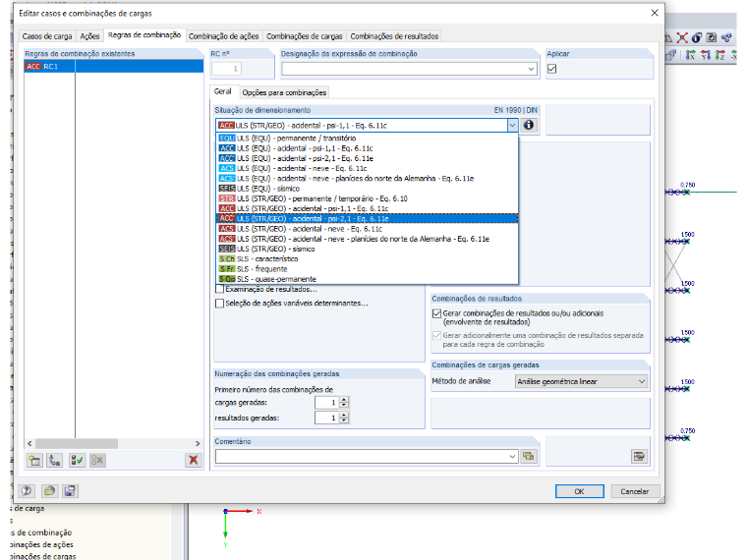Image resolution: width=747 pixels, height=560 pixels.
Task: Select ULS (EQU) - acidental - psi-2,1 option
Action: (x=367, y=158)
